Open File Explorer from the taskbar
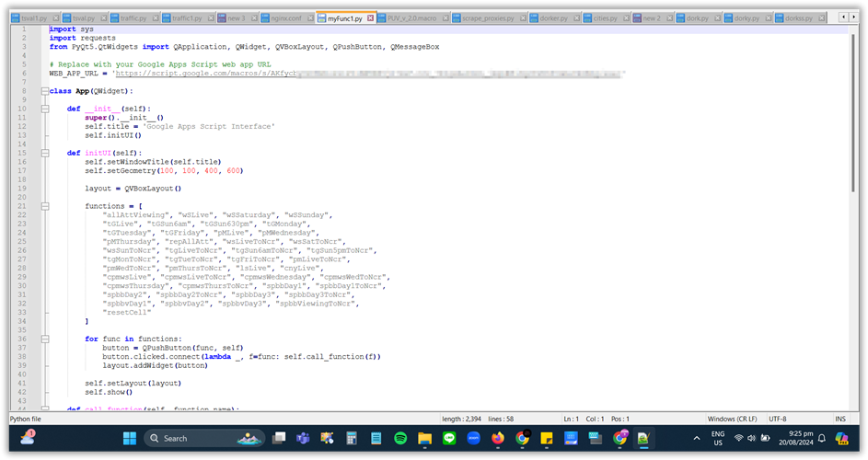The height and width of the screenshot is (460, 868). point(424,439)
